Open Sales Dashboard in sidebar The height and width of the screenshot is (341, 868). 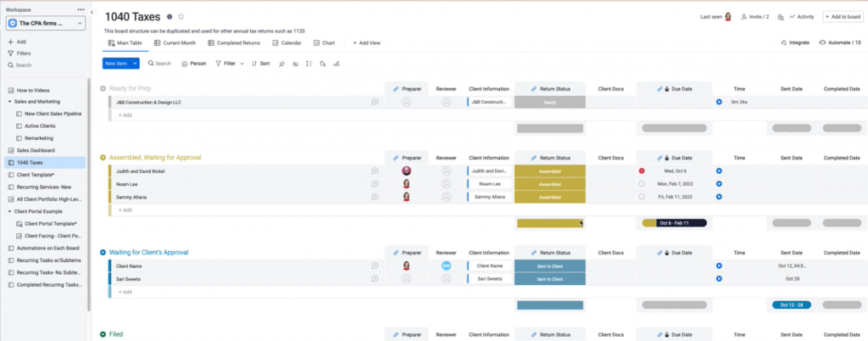click(x=36, y=151)
